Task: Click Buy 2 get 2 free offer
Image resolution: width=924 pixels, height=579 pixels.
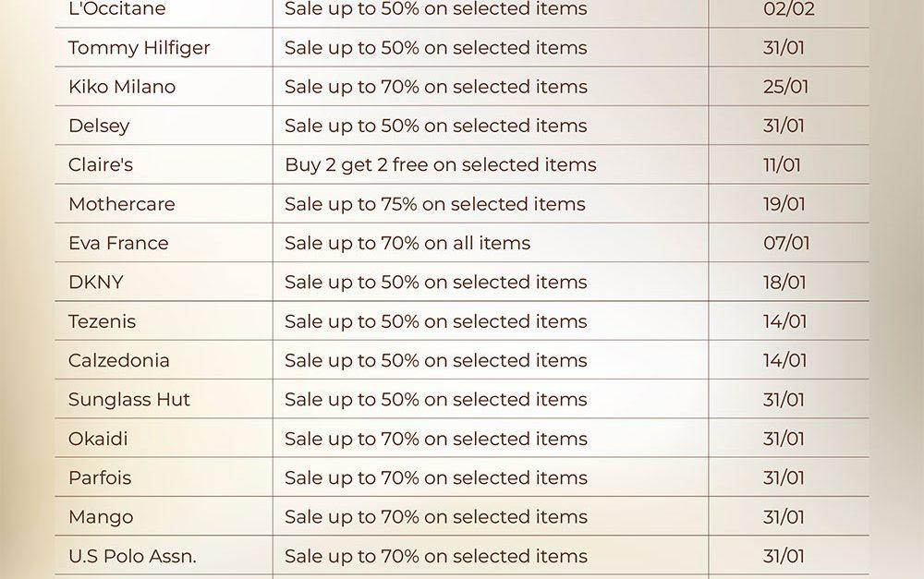Action: point(440,165)
